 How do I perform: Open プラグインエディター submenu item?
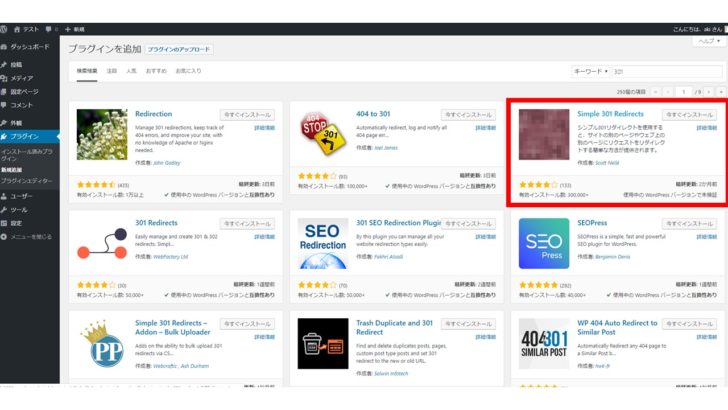pos(26,181)
